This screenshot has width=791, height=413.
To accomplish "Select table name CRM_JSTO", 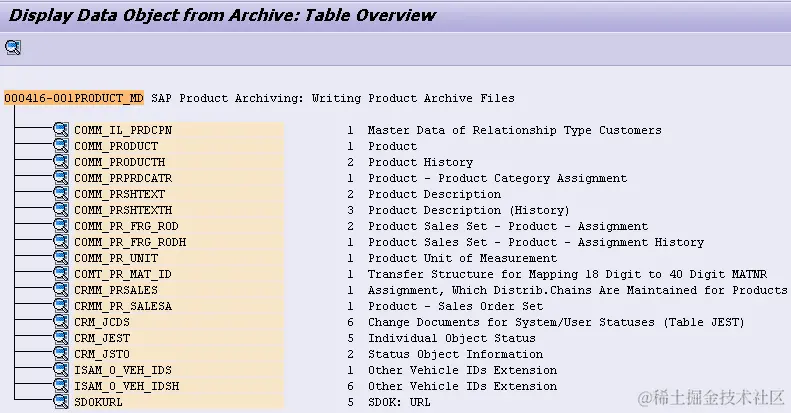I will coord(102,354).
